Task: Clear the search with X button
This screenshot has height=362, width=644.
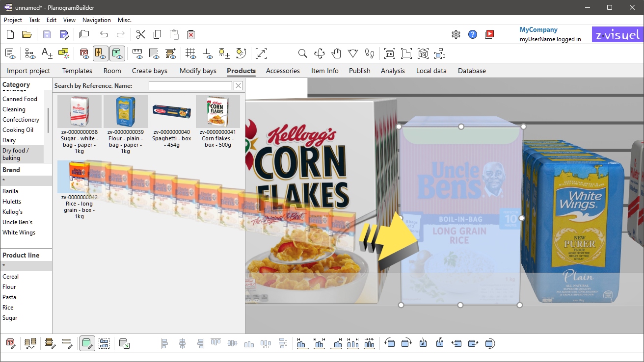Action: 238,86
